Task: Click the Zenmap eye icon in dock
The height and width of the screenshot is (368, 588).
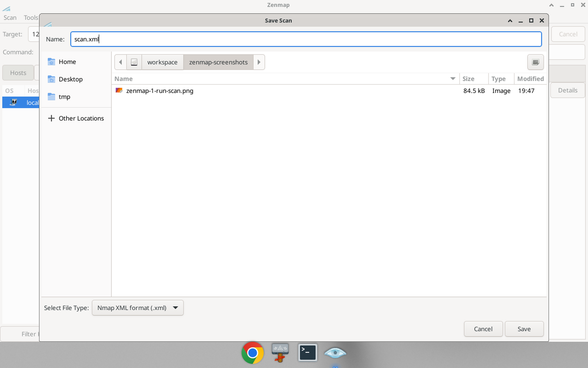Action: tap(335, 353)
